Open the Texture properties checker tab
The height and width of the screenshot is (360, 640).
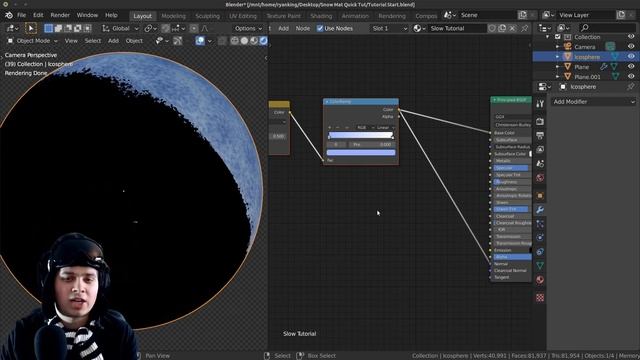540,298
